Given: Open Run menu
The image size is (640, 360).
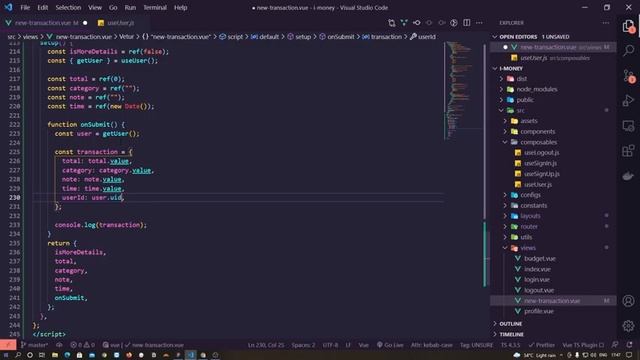Looking at the screenshot, I should click(130, 7).
